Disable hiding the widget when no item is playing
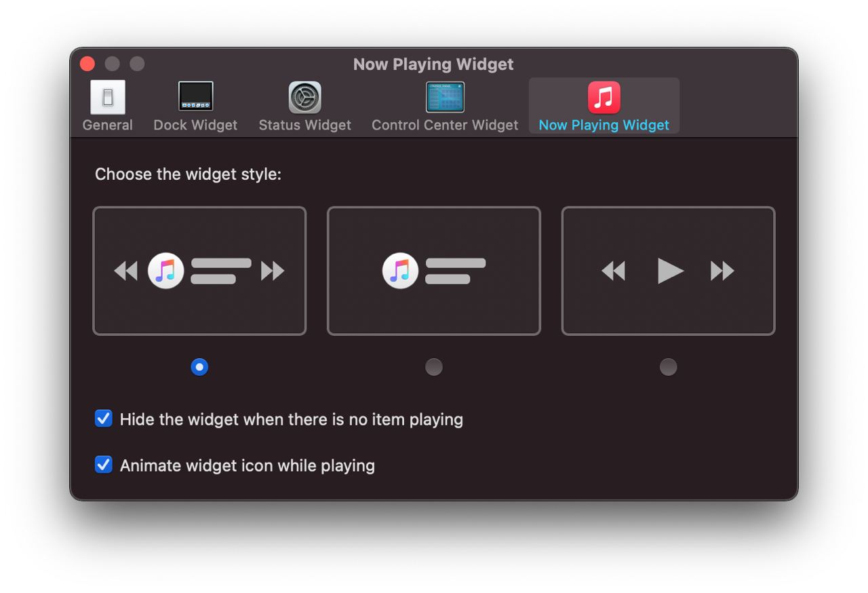 coord(103,419)
